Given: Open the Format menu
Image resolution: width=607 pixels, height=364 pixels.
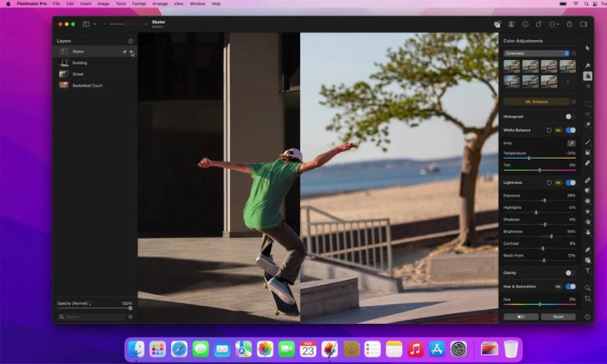Looking at the screenshot, I should tap(139, 3).
